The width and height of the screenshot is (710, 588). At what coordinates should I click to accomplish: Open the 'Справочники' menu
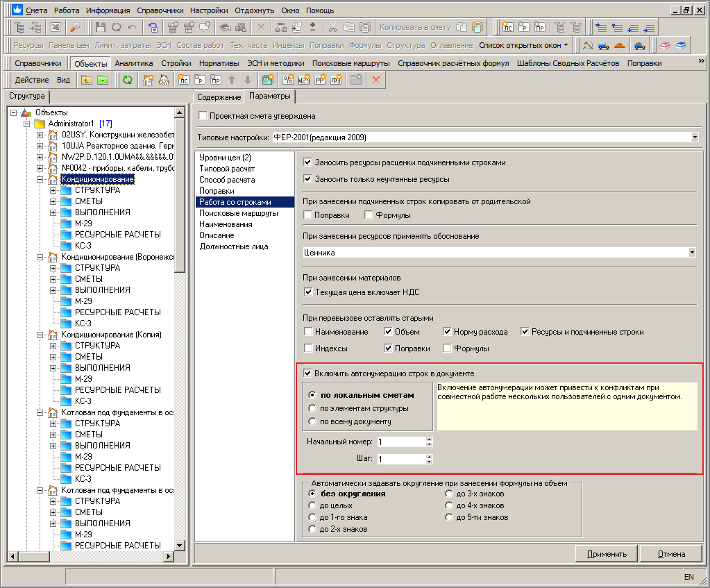[x=160, y=10]
